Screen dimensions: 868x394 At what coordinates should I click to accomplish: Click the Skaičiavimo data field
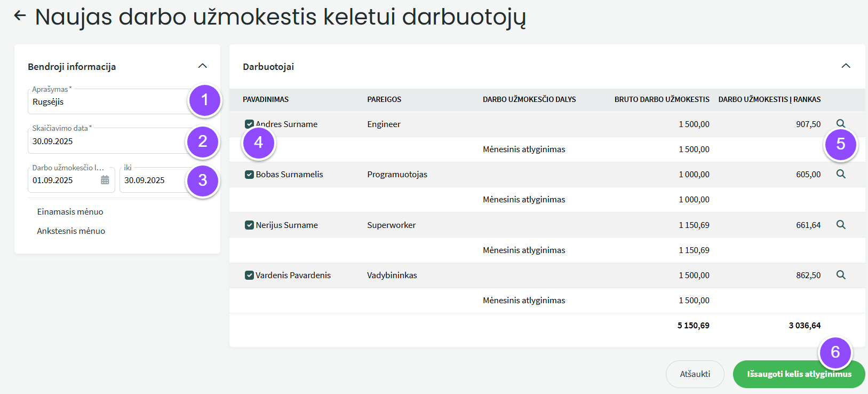(107, 141)
